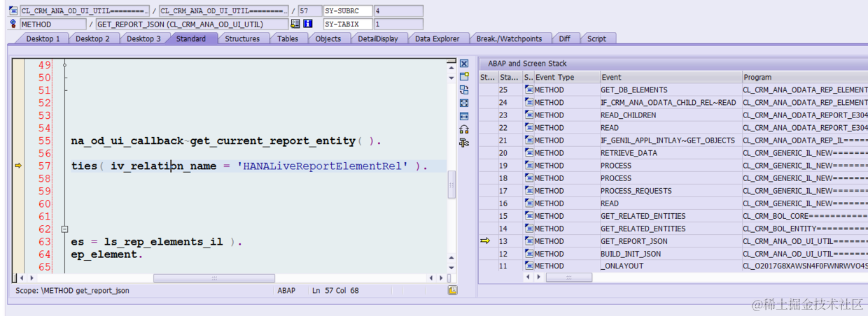Click the source line number field 57

309,11
